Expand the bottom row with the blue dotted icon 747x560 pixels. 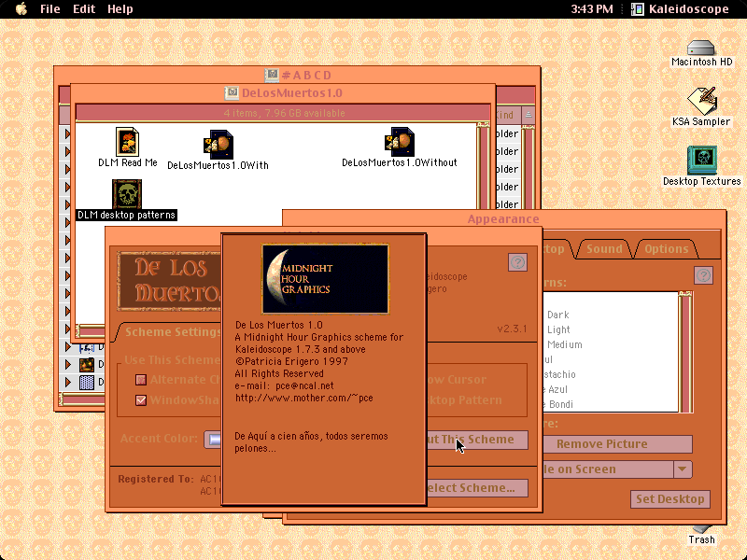[68, 382]
